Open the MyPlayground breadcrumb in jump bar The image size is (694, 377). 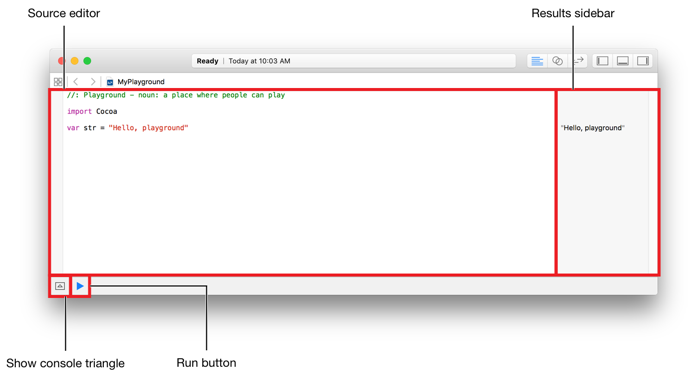(x=141, y=82)
